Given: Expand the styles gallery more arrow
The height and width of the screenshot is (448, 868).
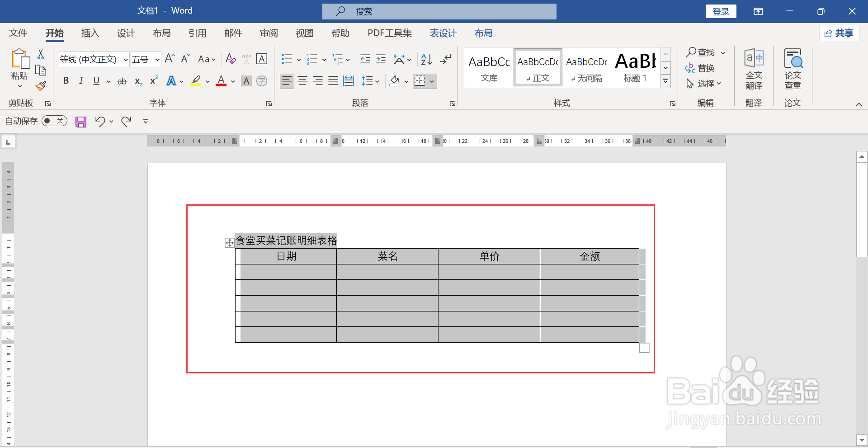Looking at the screenshot, I should point(665,81).
